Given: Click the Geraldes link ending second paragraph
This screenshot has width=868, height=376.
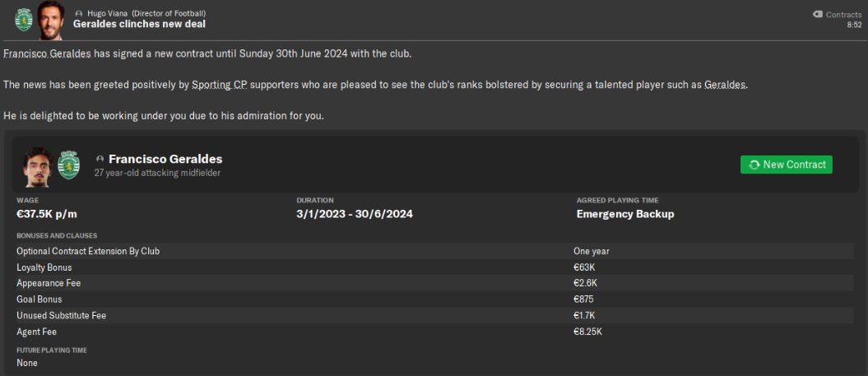Looking at the screenshot, I should 725,85.
